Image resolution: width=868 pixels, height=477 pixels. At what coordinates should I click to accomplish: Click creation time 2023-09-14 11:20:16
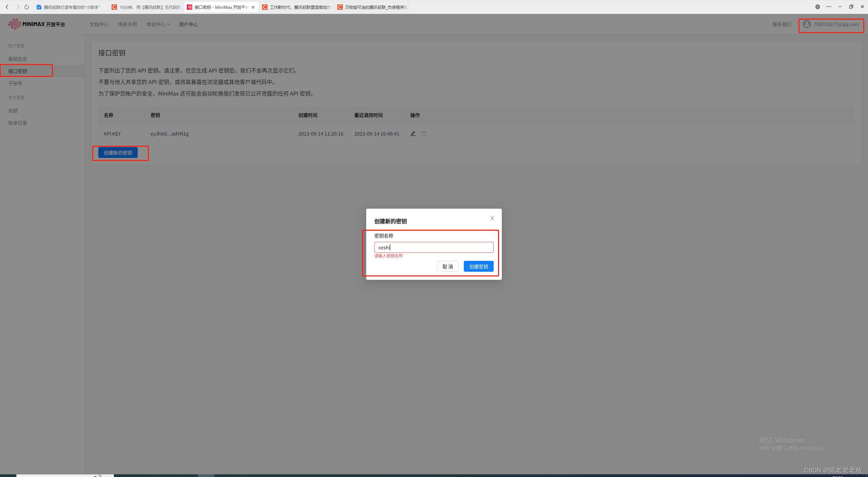coord(321,134)
